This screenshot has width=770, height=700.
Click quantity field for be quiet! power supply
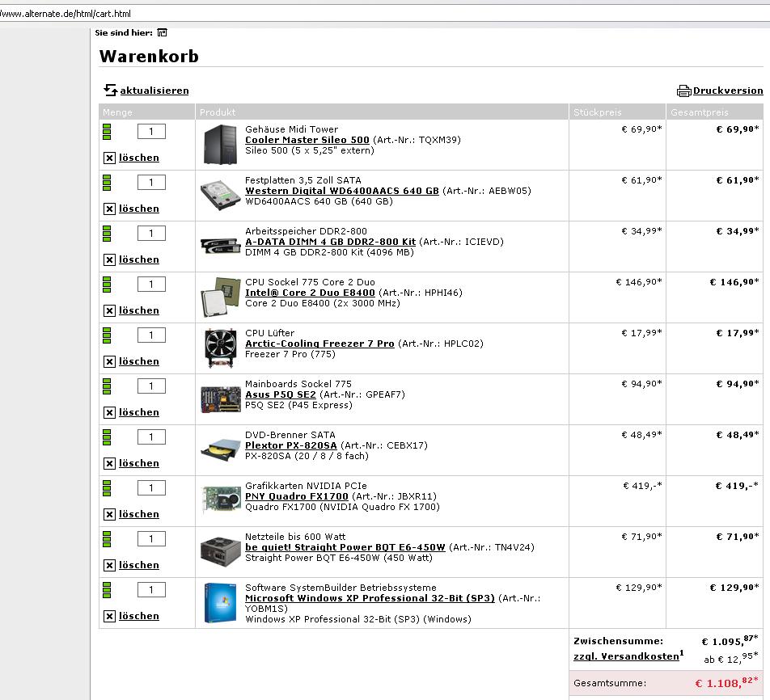coord(151,539)
